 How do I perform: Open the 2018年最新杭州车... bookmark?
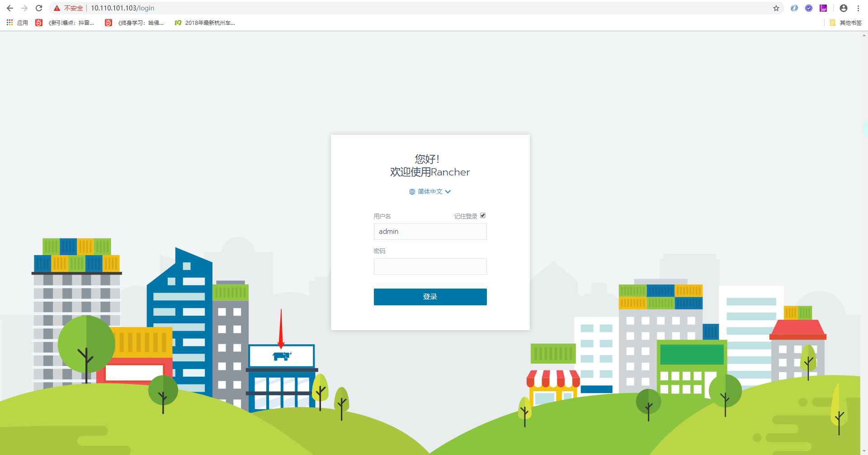[x=205, y=23]
